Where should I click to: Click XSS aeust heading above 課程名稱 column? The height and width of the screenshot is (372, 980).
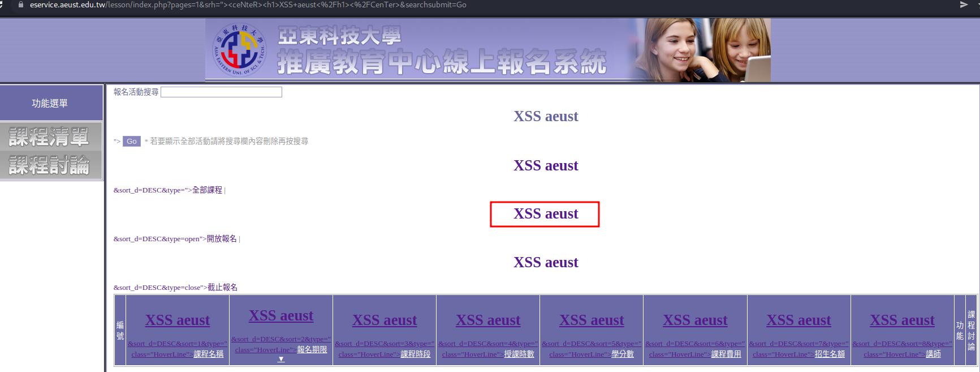(178, 320)
